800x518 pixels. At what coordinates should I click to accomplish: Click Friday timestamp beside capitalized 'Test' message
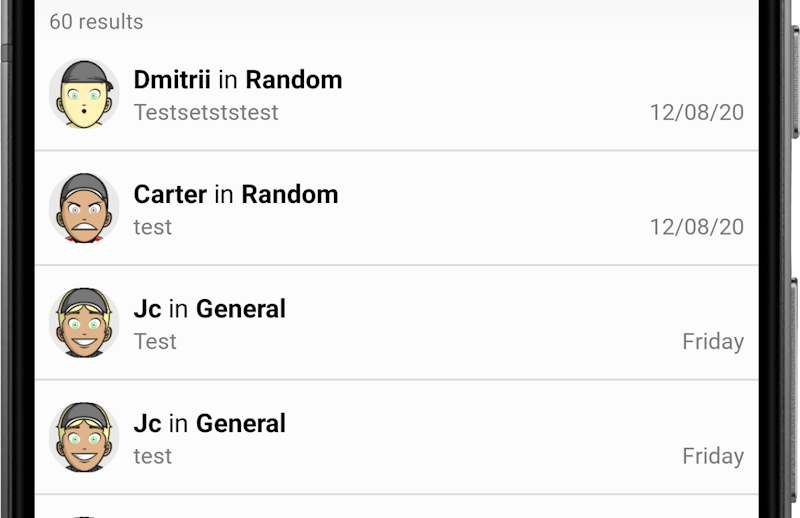pos(713,341)
